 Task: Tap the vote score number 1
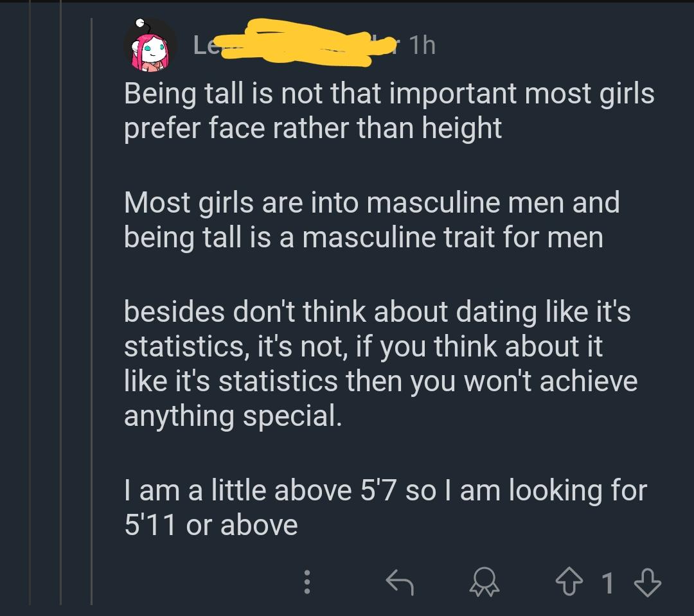[x=608, y=583]
